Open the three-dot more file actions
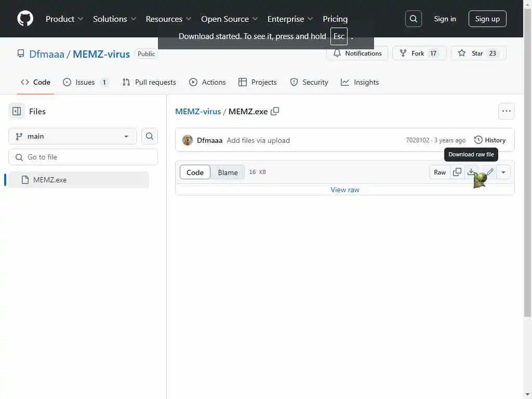532x399 pixels. tap(506, 111)
